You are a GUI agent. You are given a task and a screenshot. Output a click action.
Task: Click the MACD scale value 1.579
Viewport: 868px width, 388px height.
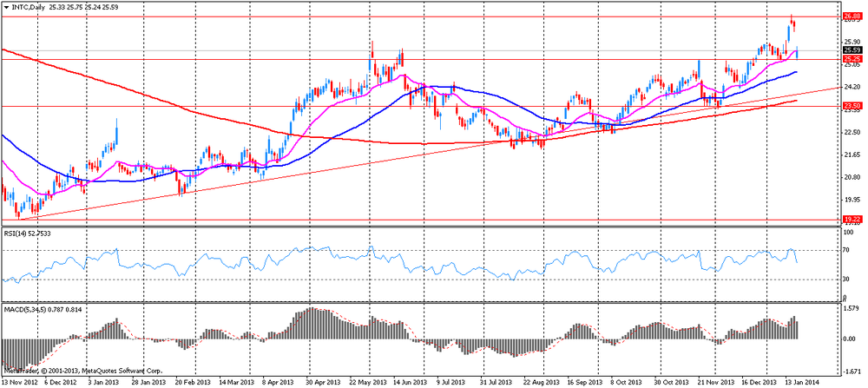(x=851, y=308)
